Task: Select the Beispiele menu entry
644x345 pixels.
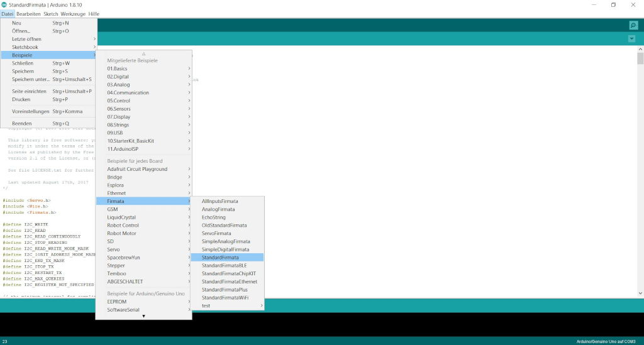Action: pos(48,55)
